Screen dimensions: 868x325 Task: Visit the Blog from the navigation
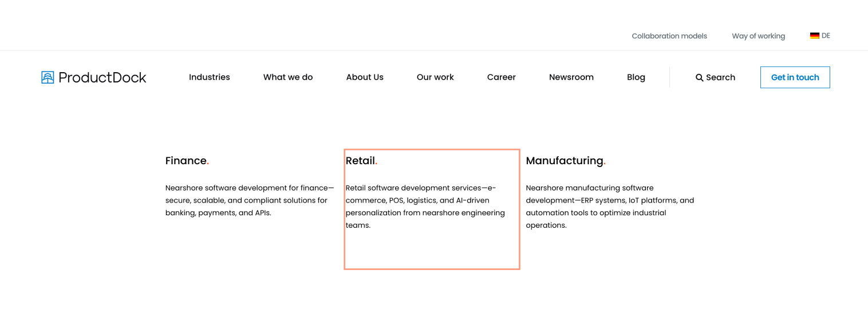(636, 77)
